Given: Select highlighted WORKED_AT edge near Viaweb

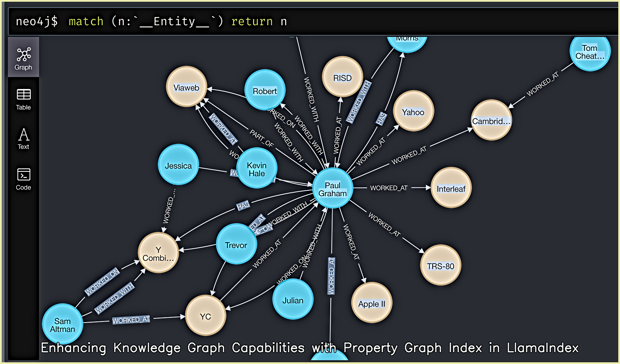Looking at the screenshot, I should pos(224,128).
